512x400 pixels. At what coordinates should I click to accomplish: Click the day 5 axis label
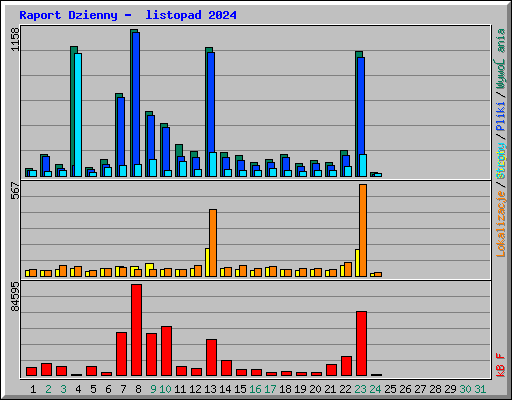pos(93,389)
